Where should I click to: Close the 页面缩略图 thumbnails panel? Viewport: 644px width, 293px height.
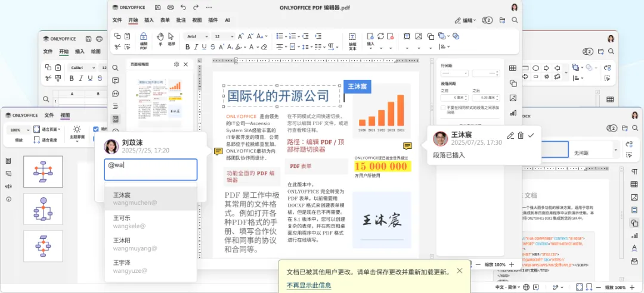tap(185, 64)
